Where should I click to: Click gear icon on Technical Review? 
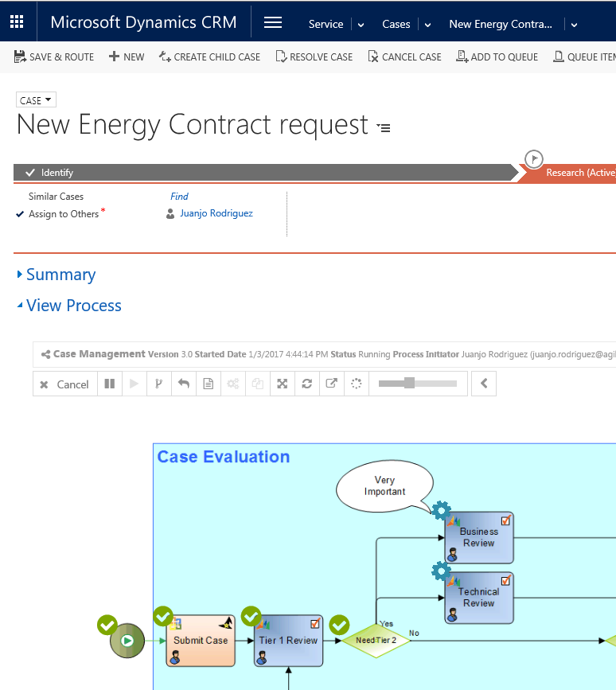coord(442,571)
